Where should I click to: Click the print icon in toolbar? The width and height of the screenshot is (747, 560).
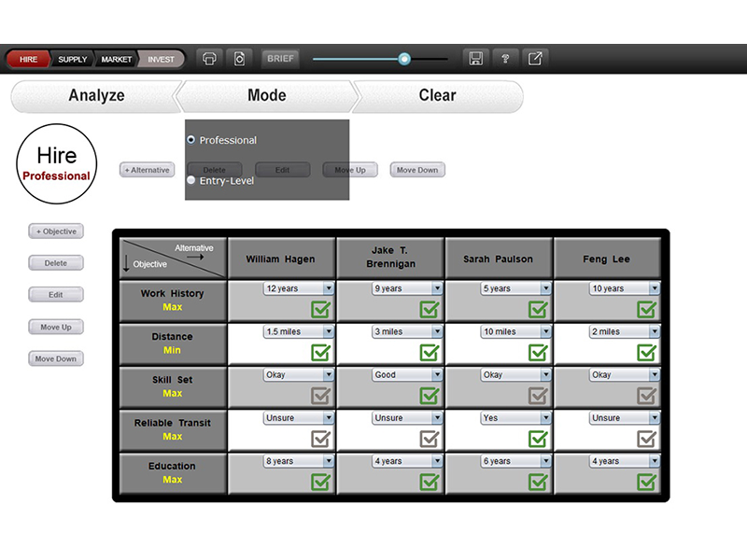(x=209, y=59)
